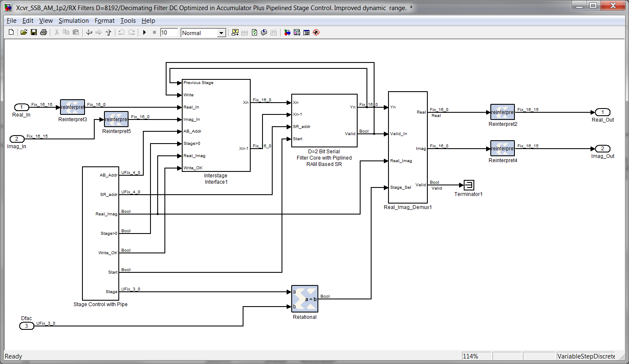Image resolution: width=629 pixels, height=364 pixels.
Task: Click the simulation stop time field
Action: (169, 33)
